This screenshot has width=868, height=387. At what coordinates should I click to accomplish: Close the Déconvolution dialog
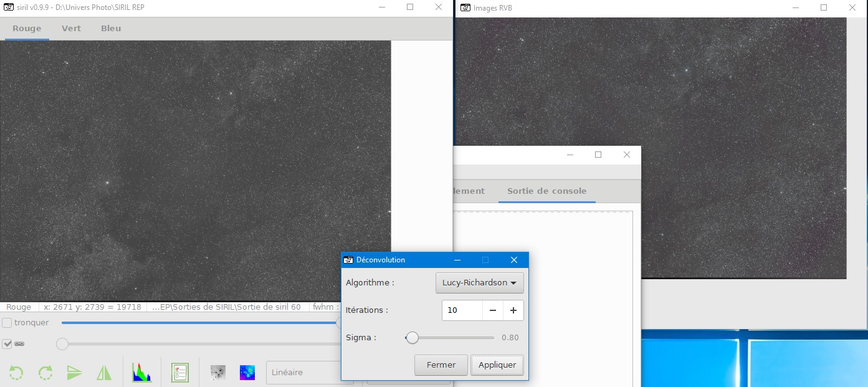tap(514, 260)
